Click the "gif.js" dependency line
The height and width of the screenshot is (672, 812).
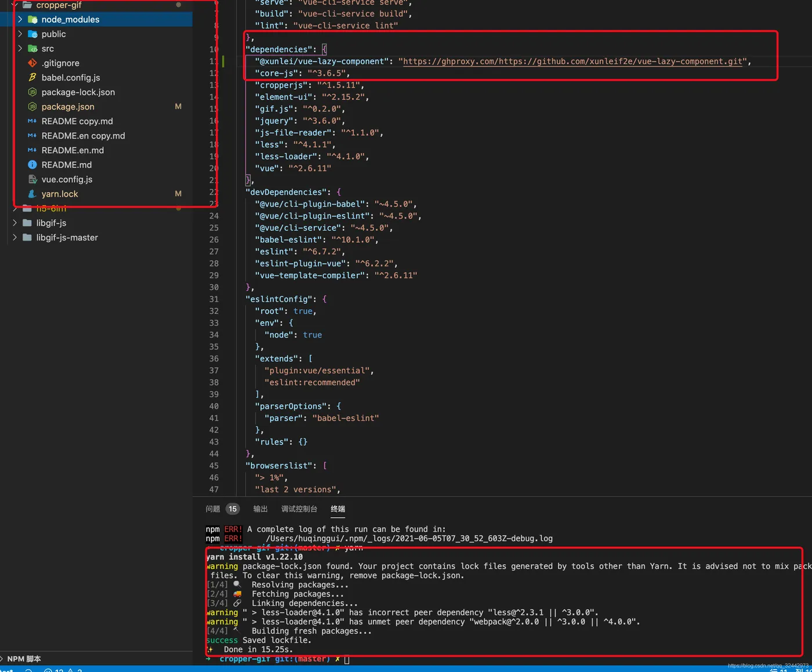point(300,109)
